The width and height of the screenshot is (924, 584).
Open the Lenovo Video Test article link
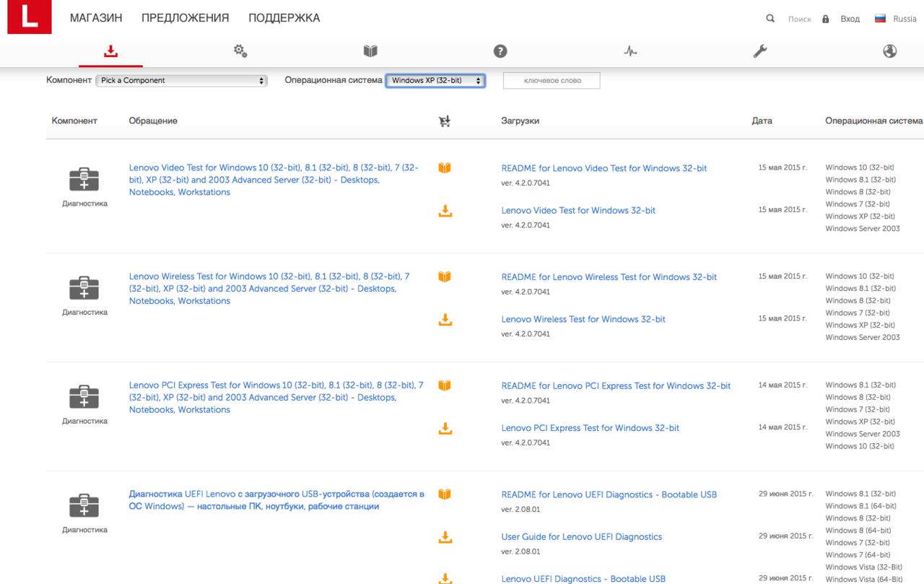[x=274, y=180]
